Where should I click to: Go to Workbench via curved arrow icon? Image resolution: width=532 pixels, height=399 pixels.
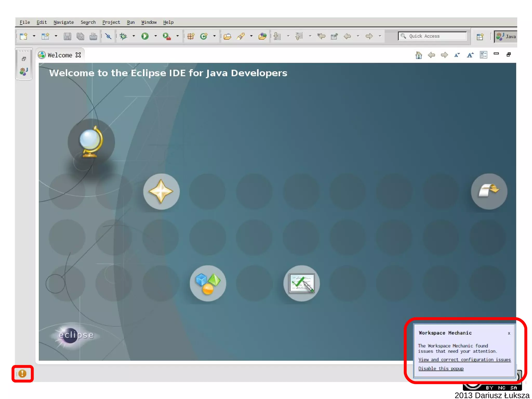(x=489, y=192)
